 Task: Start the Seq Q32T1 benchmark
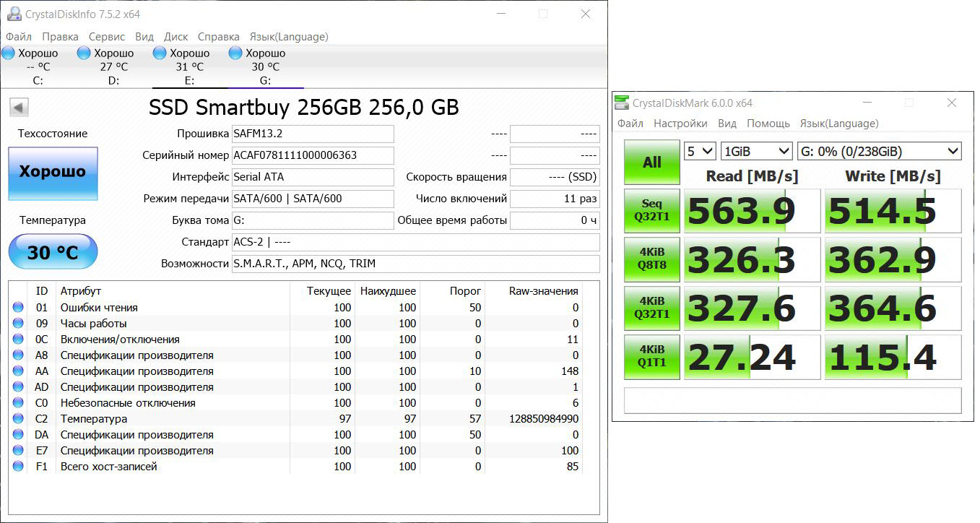coord(652,211)
